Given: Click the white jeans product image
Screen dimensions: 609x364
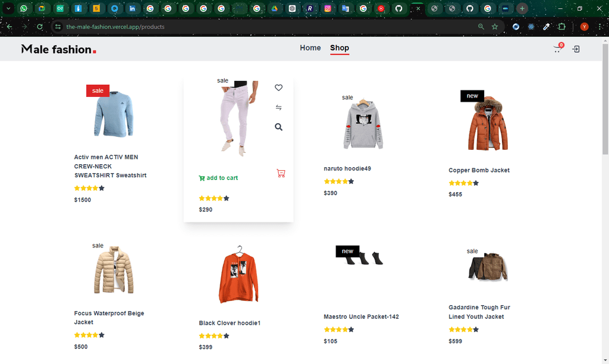Looking at the screenshot, I should point(238,118).
